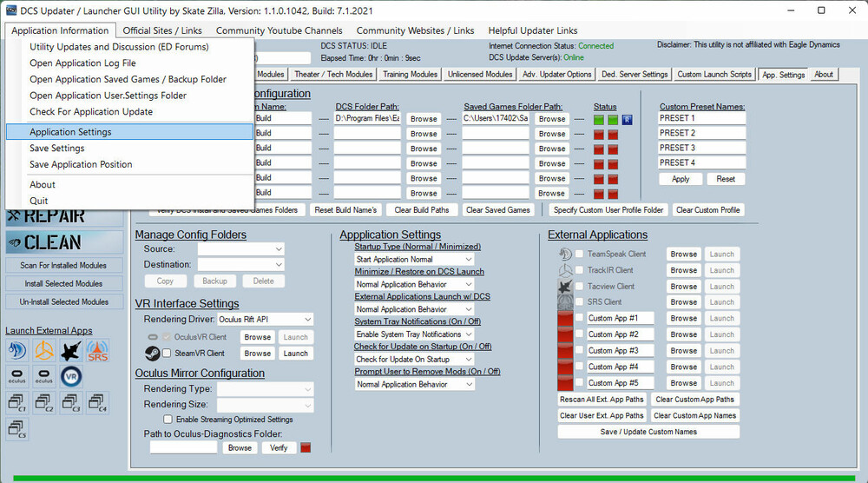Click the Path to Oculus-Diagnostics Folder input box

coord(183,447)
